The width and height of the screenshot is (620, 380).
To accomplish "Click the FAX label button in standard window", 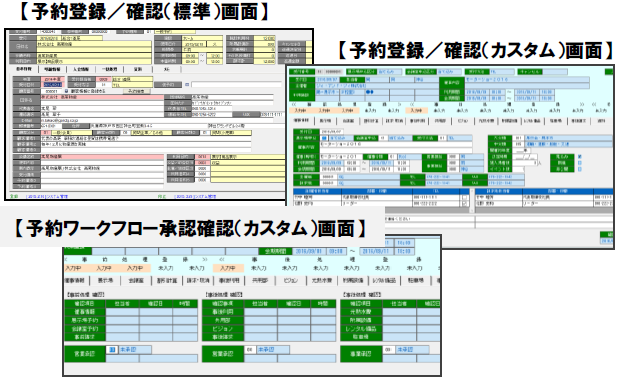I will pos(246,114).
